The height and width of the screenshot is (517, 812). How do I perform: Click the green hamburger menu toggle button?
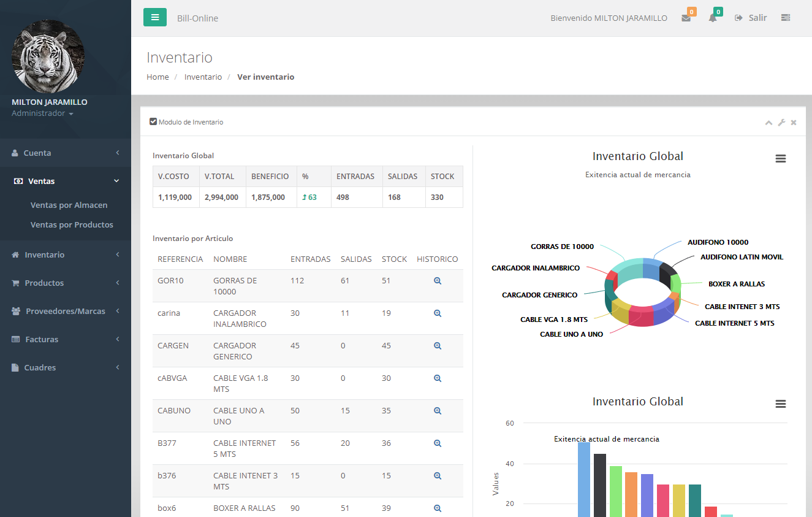[x=154, y=17]
